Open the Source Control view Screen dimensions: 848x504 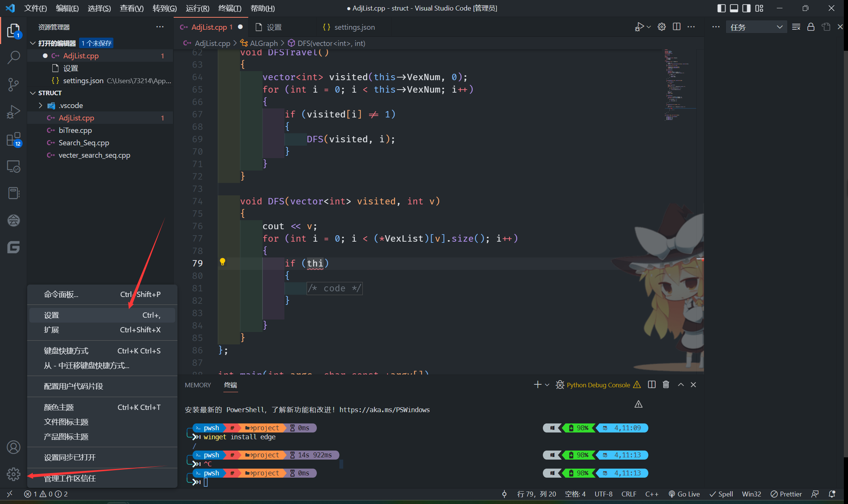click(14, 84)
